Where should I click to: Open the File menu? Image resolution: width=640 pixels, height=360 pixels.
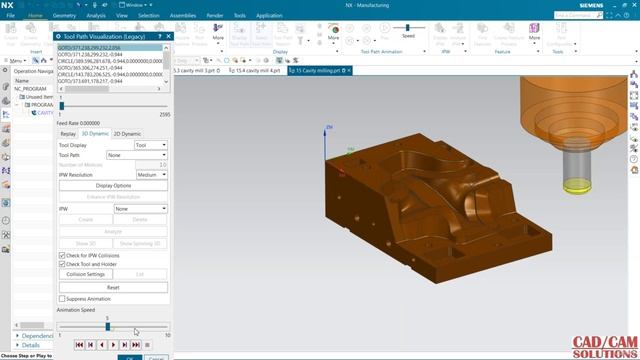coord(11,16)
